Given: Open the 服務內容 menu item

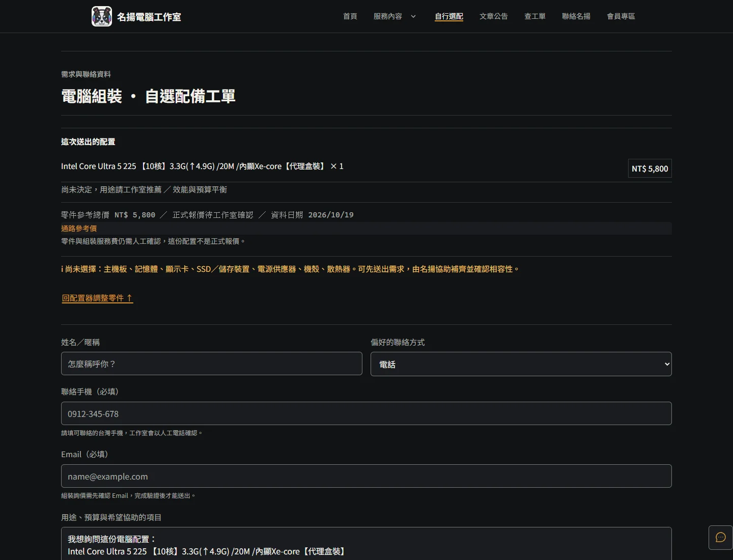Looking at the screenshot, I should (x=387, y=16).
